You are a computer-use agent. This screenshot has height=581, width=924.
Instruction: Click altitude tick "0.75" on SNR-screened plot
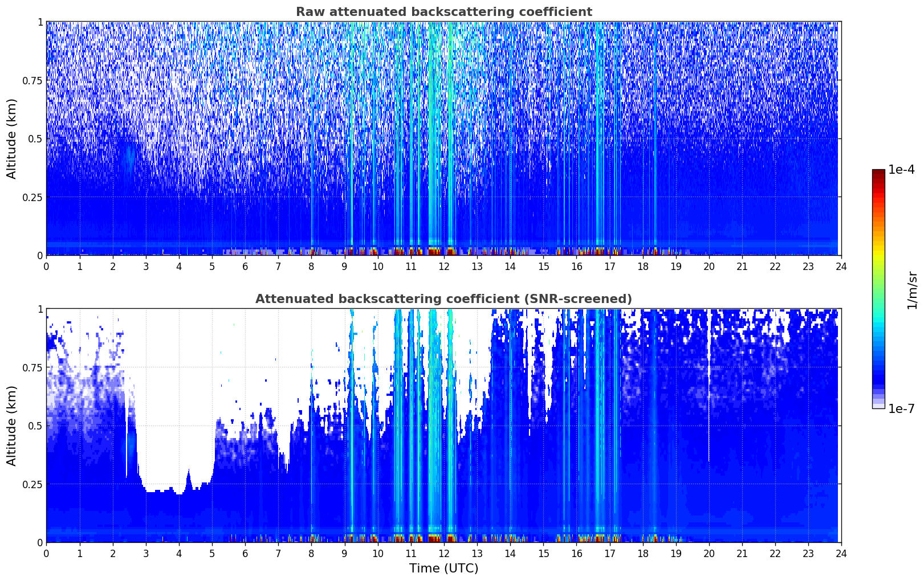pos(32,367)
